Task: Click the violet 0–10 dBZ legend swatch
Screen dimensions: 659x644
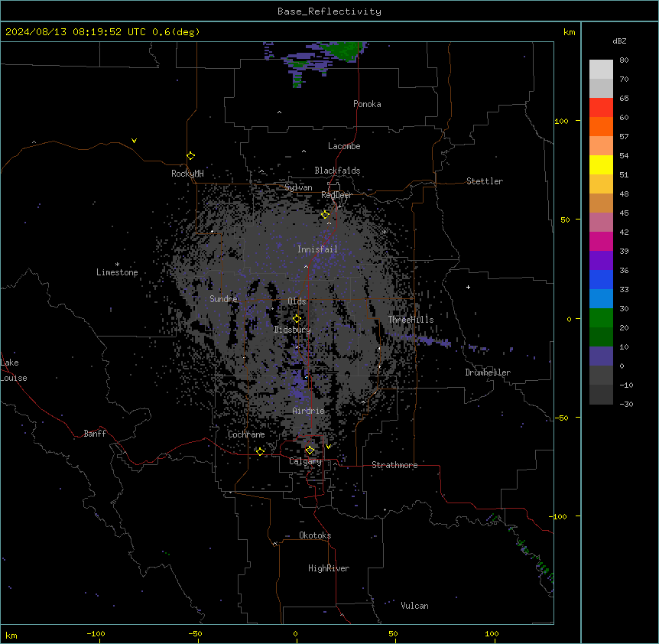Action: (x=601, y=356)
